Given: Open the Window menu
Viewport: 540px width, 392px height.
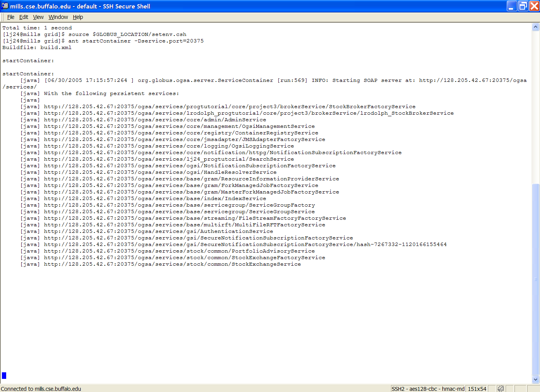Looking at the screenshot, I should pos(58,17).
